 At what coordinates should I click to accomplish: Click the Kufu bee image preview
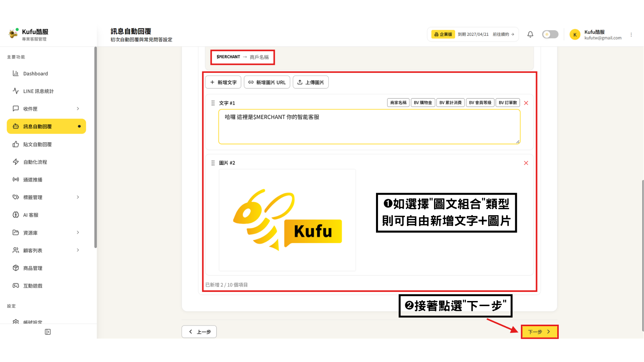click(x=287, y=220)
